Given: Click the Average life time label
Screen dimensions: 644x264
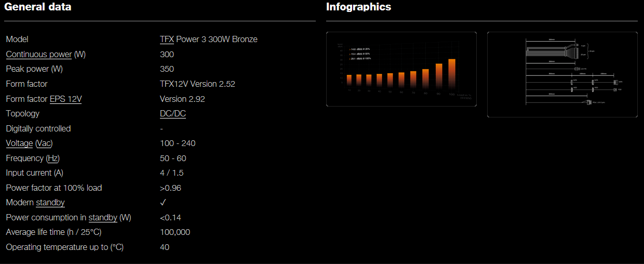Looking at the screenshot, I should pos(54,232).
